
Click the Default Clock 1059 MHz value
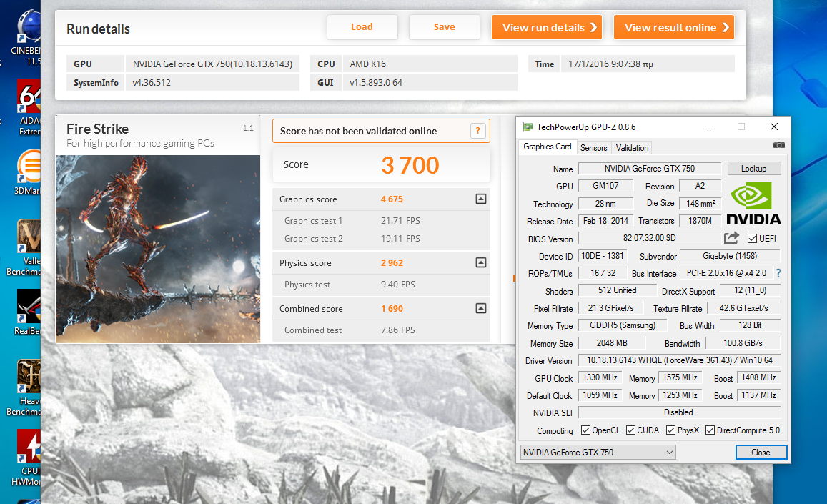pyautogui.click(x=600, y=395)
